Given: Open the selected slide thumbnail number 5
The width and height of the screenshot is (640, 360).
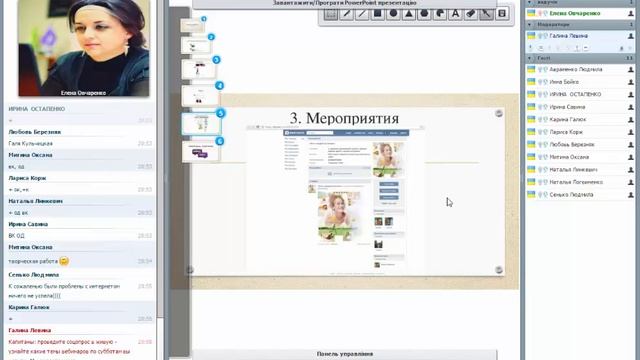Looking at the screenshot, I should pyautogui.click(x=202, y=124).
